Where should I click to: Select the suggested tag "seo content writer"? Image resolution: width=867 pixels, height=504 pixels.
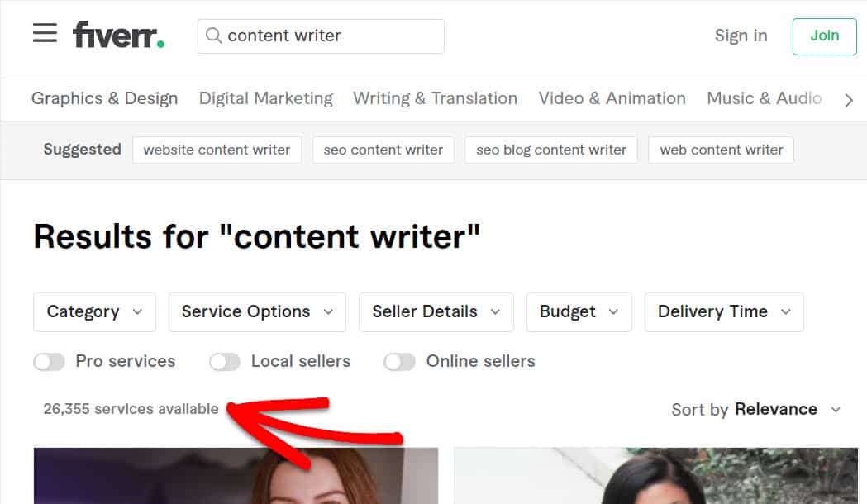pyautogui.click(x=383, y=150)
